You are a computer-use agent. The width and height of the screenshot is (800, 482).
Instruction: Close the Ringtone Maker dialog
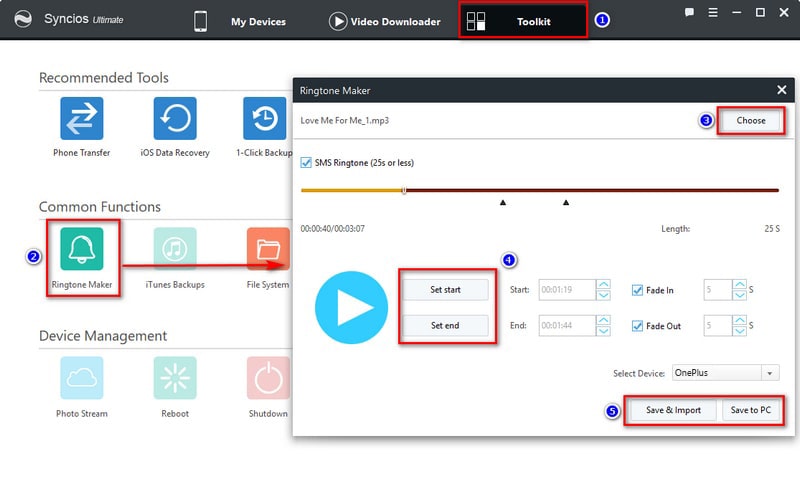pos(782,90)
